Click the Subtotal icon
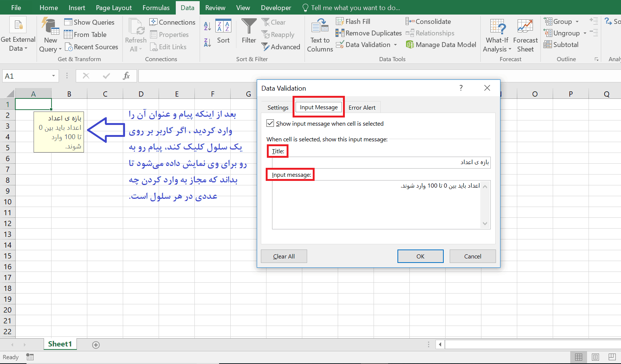The image size is (621, 364). [561, 44]
